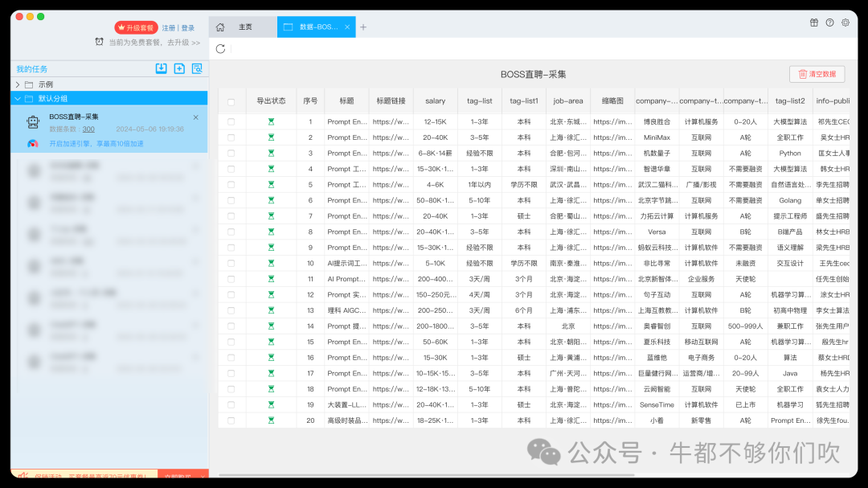Click the search task icon in My Tasks
This screenshot has width=868, height=488.
tap(197, 68)
